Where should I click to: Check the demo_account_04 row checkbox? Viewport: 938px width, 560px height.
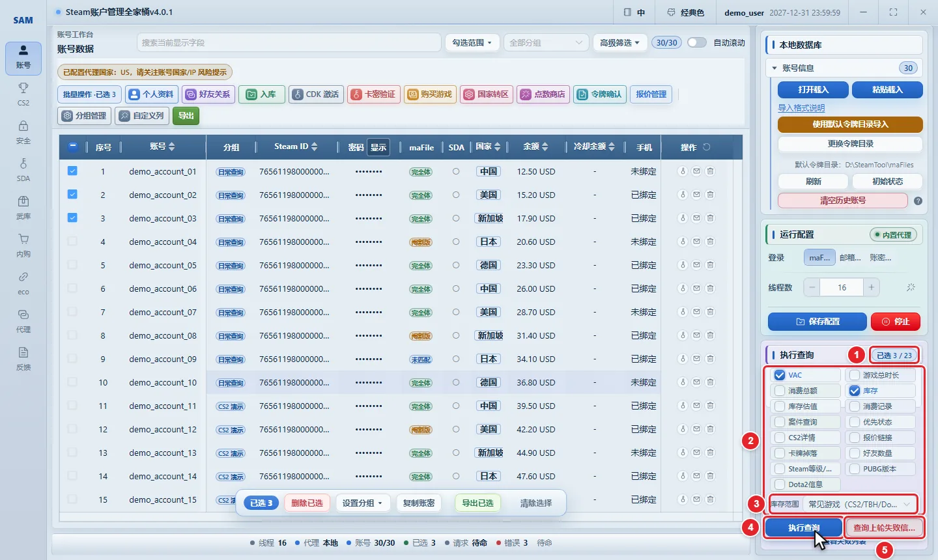tap(72, 242)
